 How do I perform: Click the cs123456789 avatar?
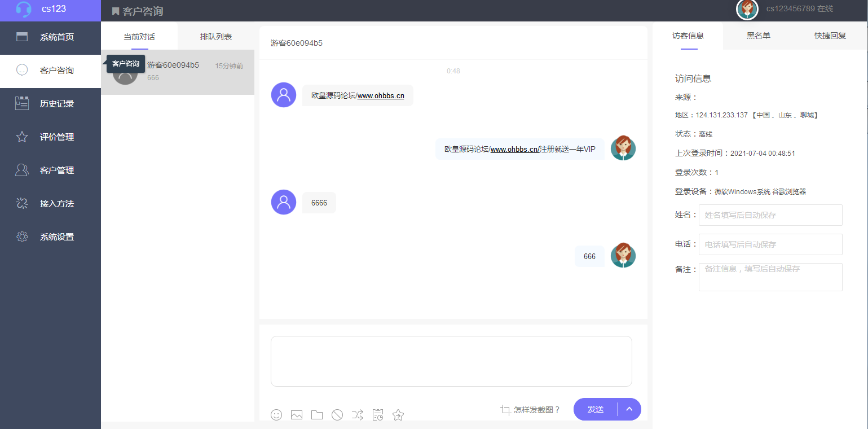748,8
